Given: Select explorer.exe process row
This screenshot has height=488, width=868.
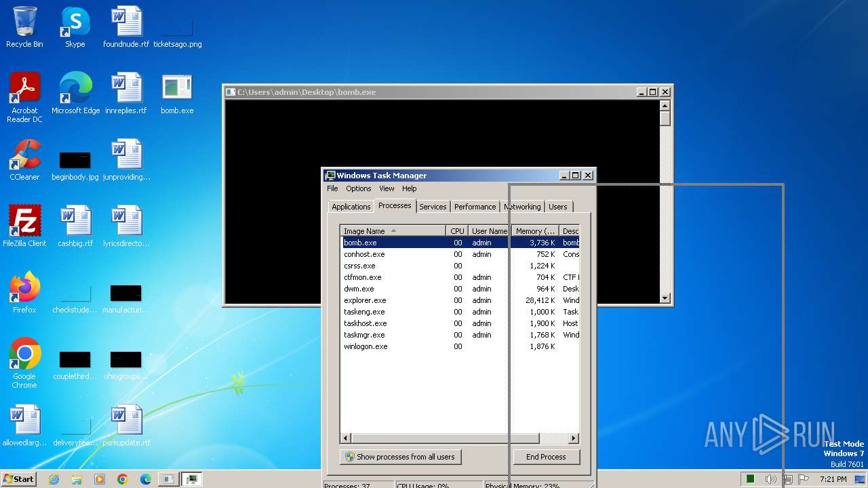Looking at the screenshot, I should coord(460,300).
